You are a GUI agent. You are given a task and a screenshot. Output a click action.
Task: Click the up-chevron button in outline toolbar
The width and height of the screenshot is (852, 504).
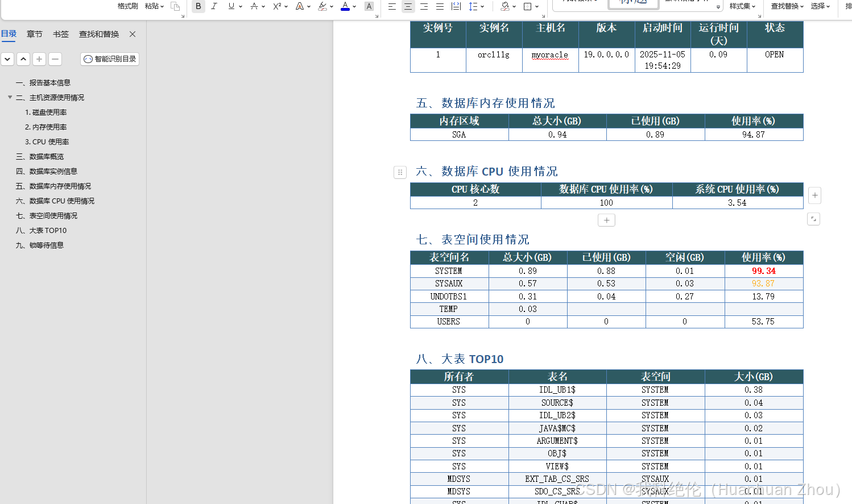click(x=23, y=59)
